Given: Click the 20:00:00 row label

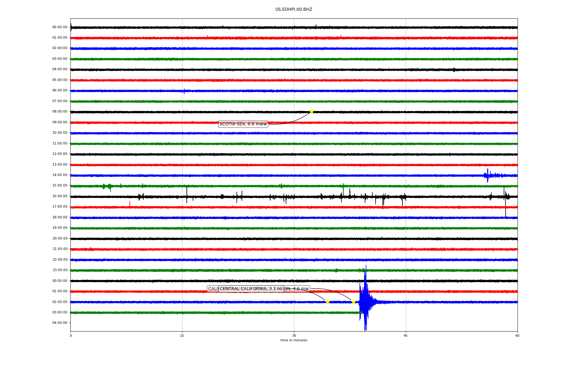Looking at the screenshot, I should [x=60, y=239].
